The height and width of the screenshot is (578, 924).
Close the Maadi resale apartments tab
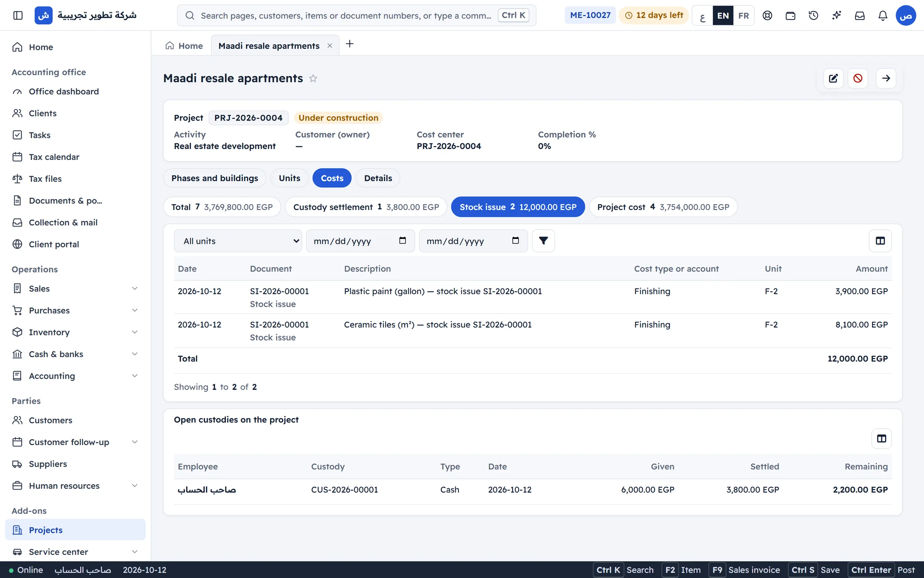330,46
